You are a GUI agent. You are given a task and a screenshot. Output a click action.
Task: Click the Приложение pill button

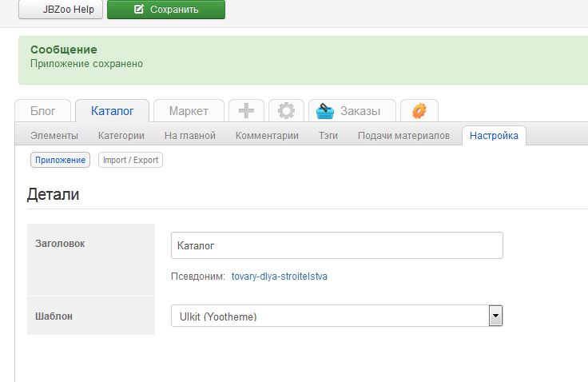click(x=60, y=160)
